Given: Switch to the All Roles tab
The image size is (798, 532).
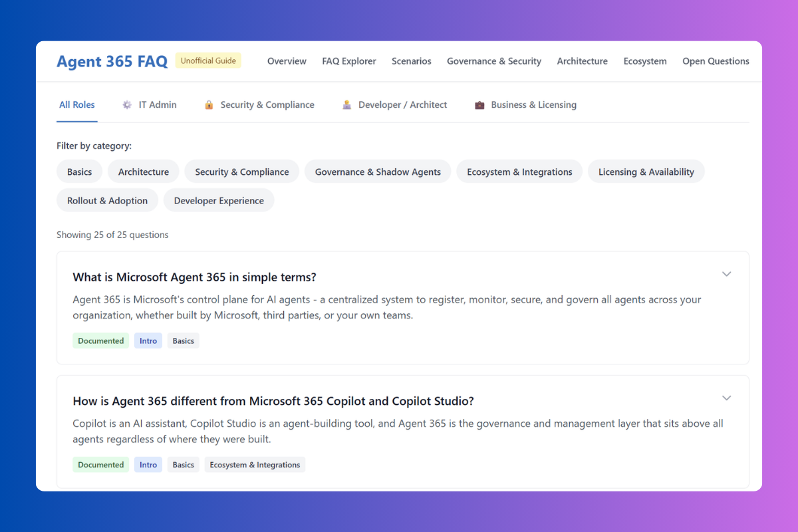Looking at the screenshot, I should (77, 104).
